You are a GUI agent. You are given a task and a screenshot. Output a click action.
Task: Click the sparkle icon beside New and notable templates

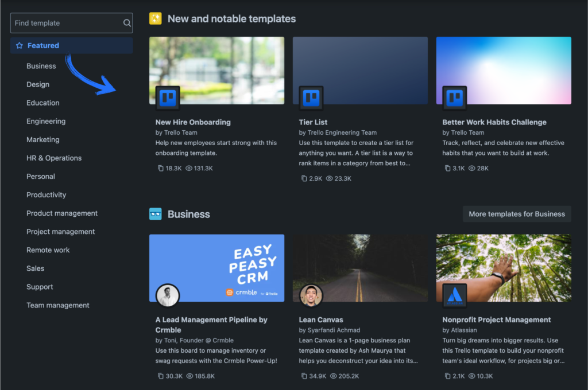point(155,18)
